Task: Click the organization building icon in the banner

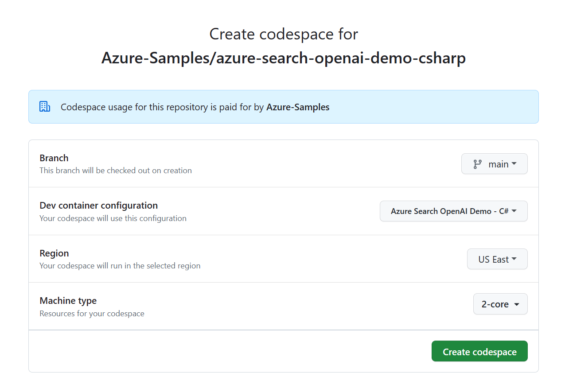Action: point(44,106)
